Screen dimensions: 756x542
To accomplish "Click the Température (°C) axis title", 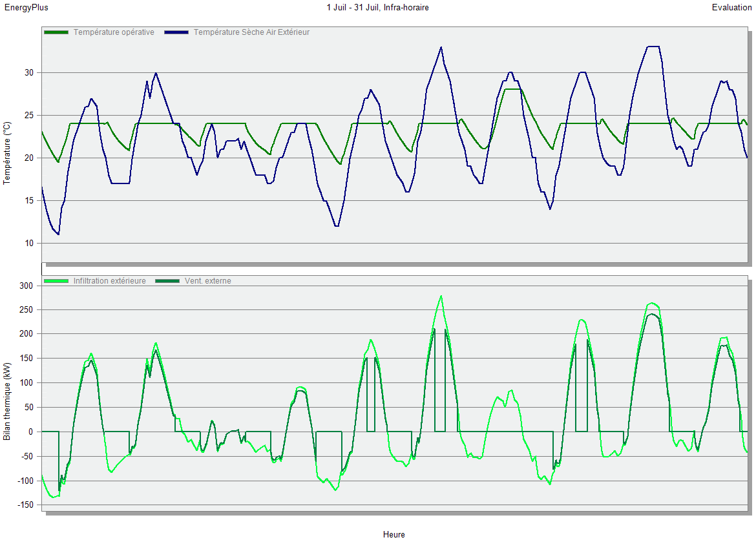I will [7, 154].
